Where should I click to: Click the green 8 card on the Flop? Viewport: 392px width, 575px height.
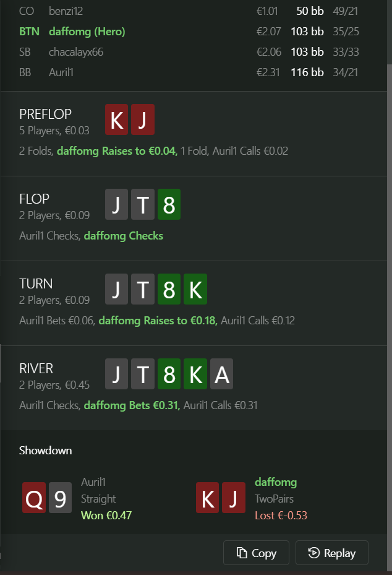click(x=169, y=204)
